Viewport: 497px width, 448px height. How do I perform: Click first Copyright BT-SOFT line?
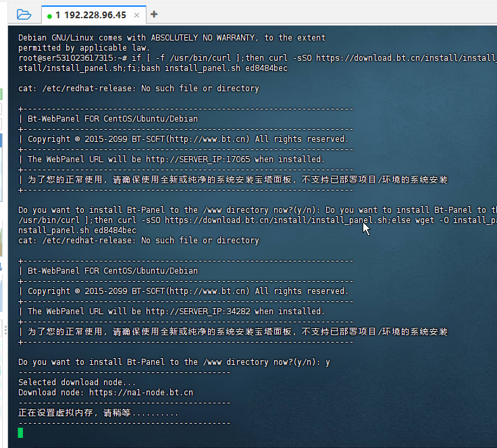[184, 139]
